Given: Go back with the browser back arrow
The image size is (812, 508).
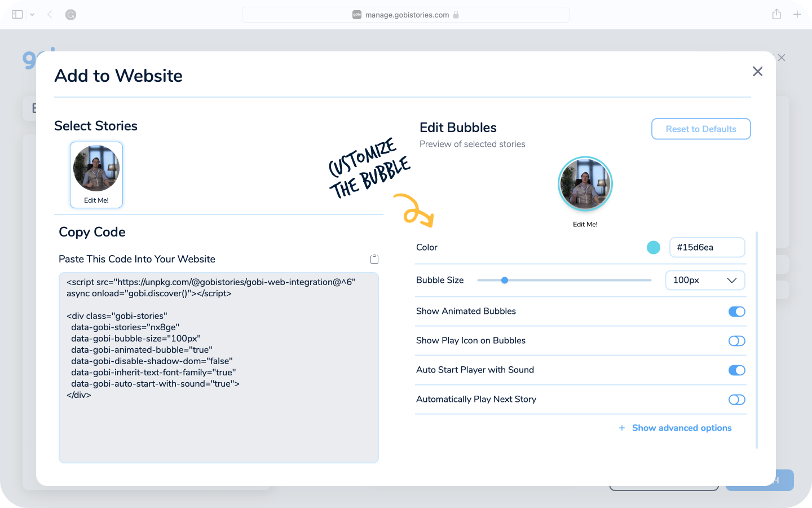Looking at the screenshot, I should pos(50,15).
